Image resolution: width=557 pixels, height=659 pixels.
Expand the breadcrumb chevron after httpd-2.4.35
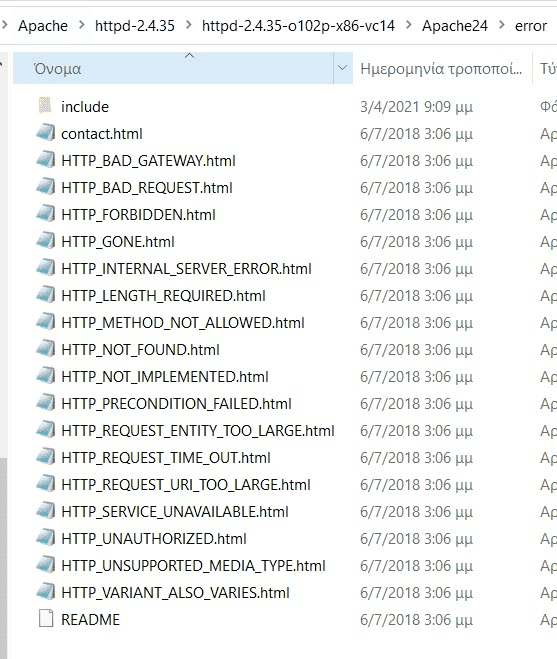tap(188, 26)
